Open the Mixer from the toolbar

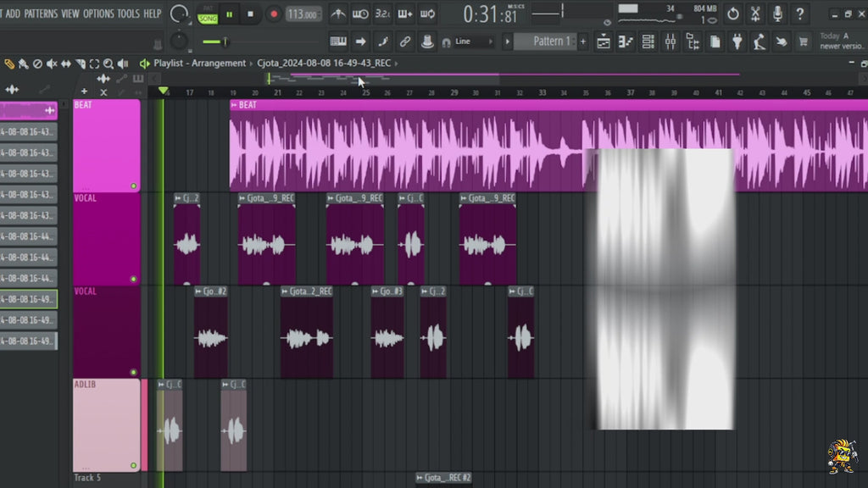[671, 41]
